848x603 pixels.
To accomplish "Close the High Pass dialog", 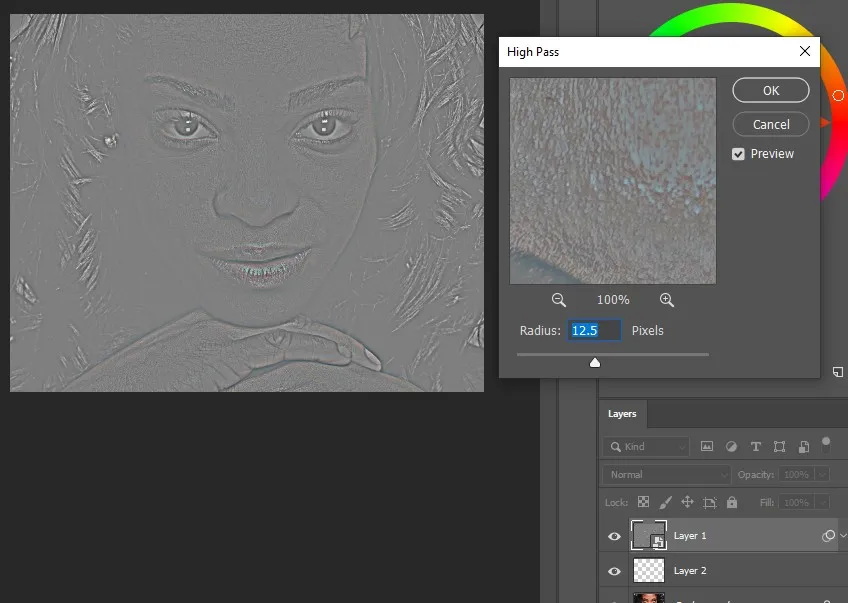I will 805,51.
